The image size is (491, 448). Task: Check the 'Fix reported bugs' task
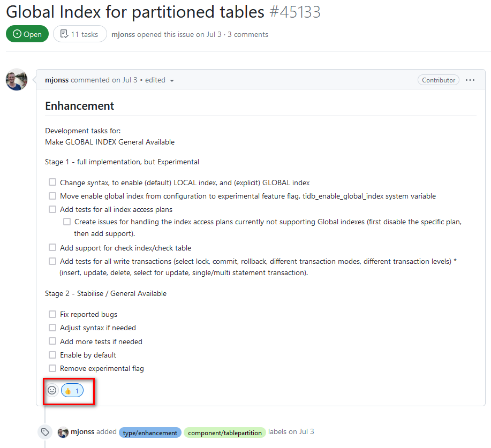pyautogui.click(x=52, y=314)
